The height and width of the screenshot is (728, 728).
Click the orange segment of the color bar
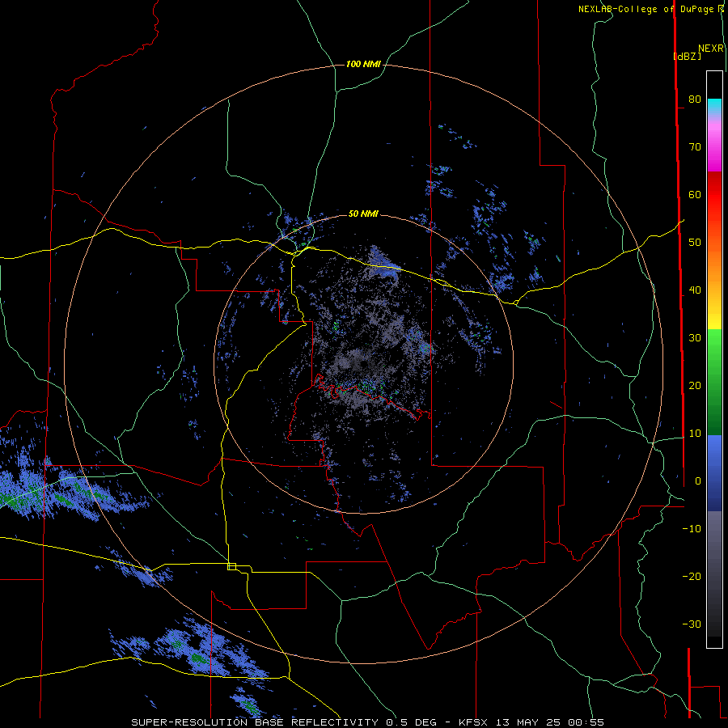coord(714,267)
